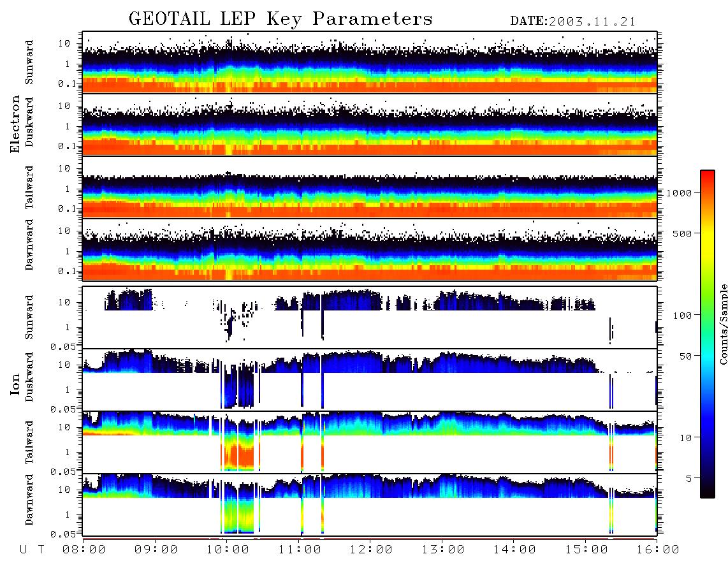Click the "09:00" time tick label
Viewport: 728px width, 561px height.
click(x=156, y=550)
